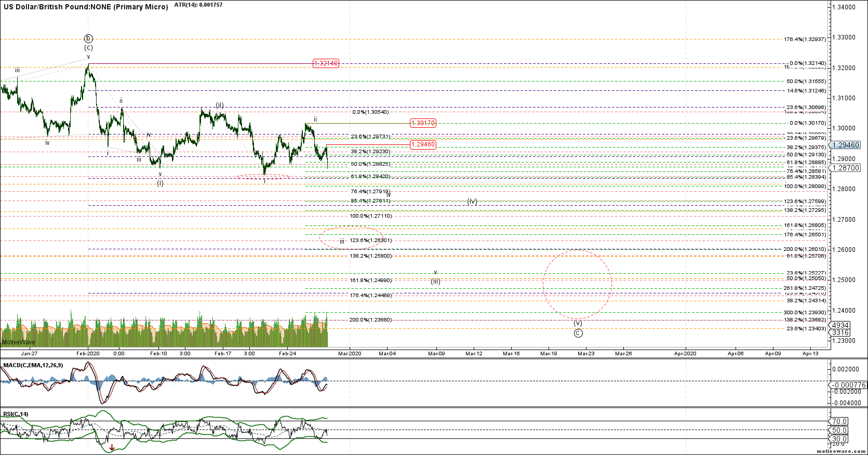Click the MotiveWave watermark logo
Image resolution: width=868 pixels, height=455 pixels.
(19, 342)
